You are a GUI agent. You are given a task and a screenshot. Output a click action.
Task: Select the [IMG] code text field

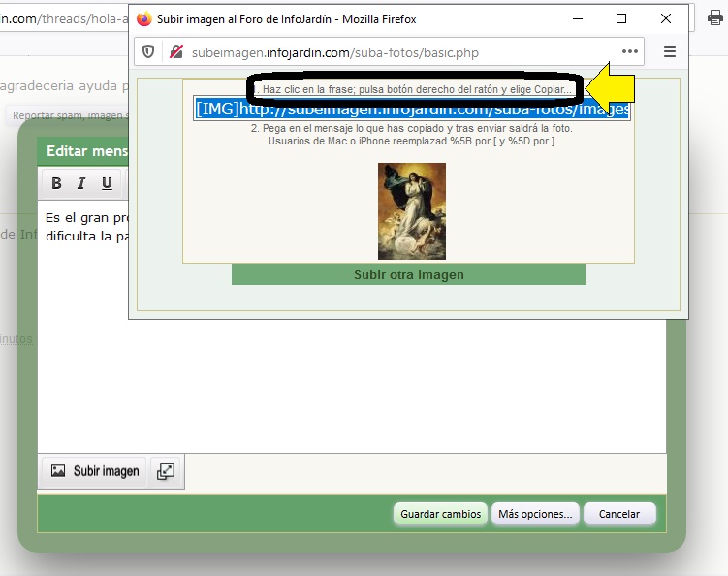[412, 109]
